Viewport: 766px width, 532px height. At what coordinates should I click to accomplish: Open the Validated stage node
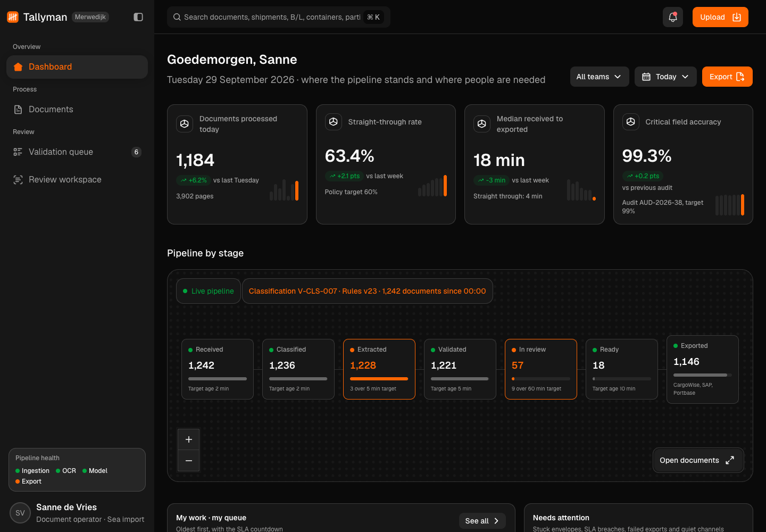[x=460, y=369]
